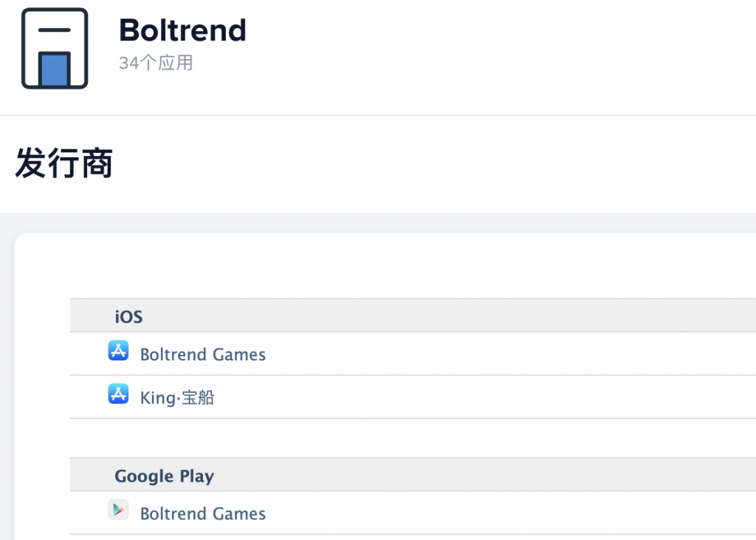Click the App Store icon beside Boltrend Games

coord(118,351)
